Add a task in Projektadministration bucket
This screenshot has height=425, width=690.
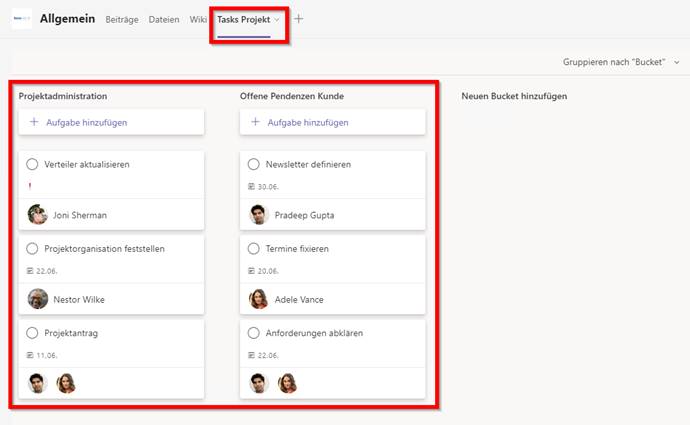click(x=111, y=122)
